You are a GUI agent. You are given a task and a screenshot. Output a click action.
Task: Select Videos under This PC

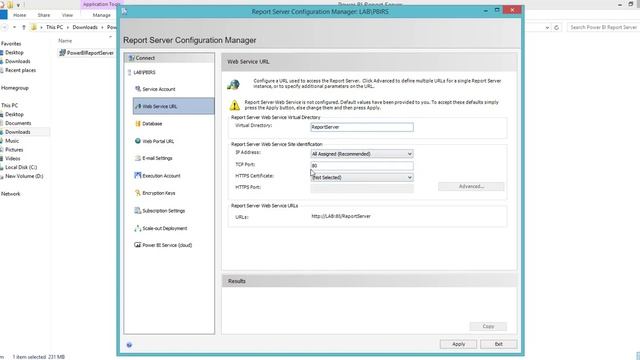coord(13,158)
